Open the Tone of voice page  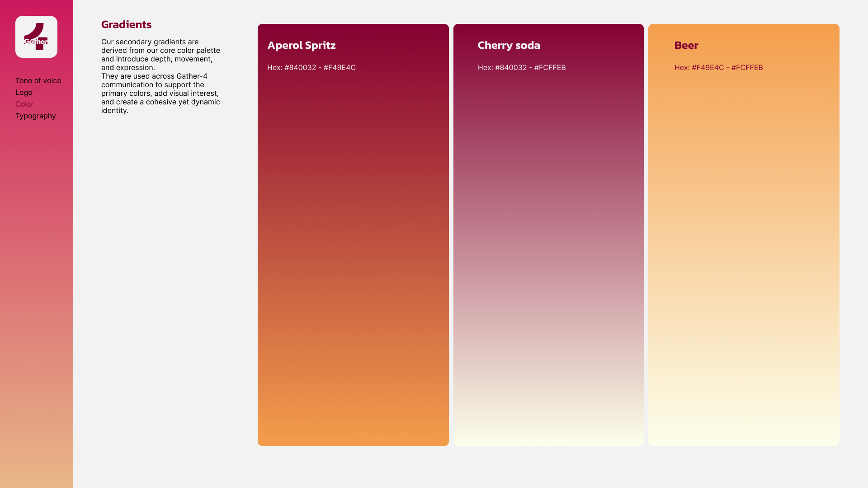coord(38,80)
